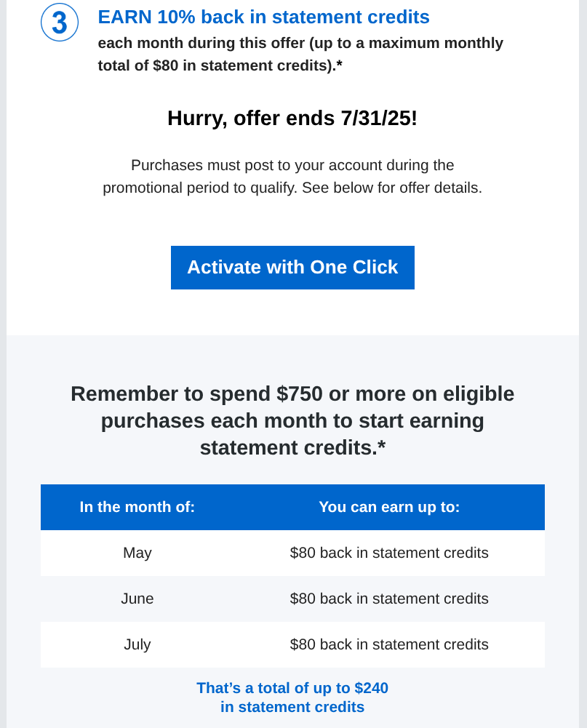Click the total of up to $240 link
Viewport: 587px width, 728px height.
pos(292,688)
